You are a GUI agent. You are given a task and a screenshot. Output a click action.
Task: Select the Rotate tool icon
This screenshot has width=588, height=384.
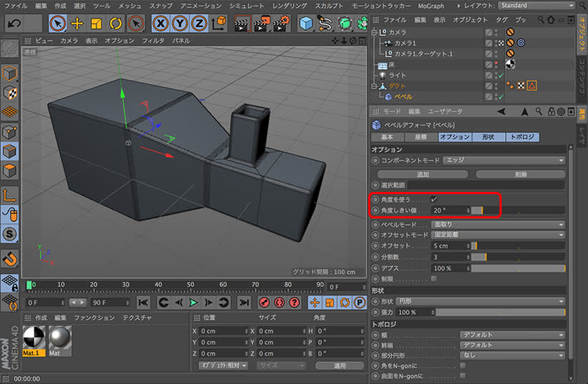pyautogui.click(x=116, y=24)
